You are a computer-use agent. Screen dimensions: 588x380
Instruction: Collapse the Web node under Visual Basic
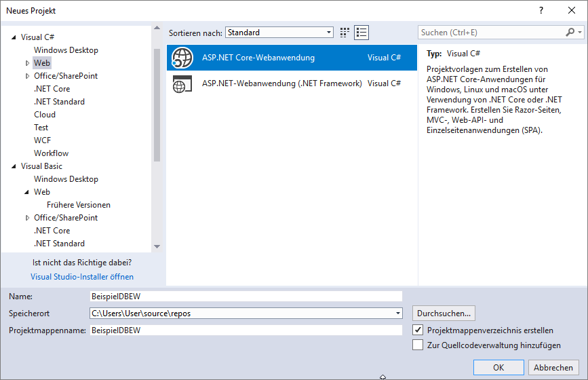click(x=27, y=192)
